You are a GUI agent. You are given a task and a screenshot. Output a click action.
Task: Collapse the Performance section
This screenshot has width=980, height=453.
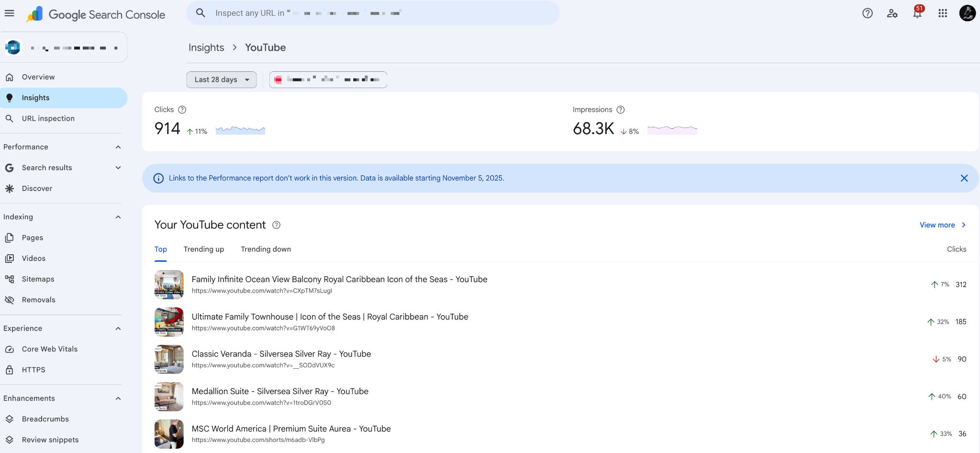pyautogui.click(x=118, y=147)
